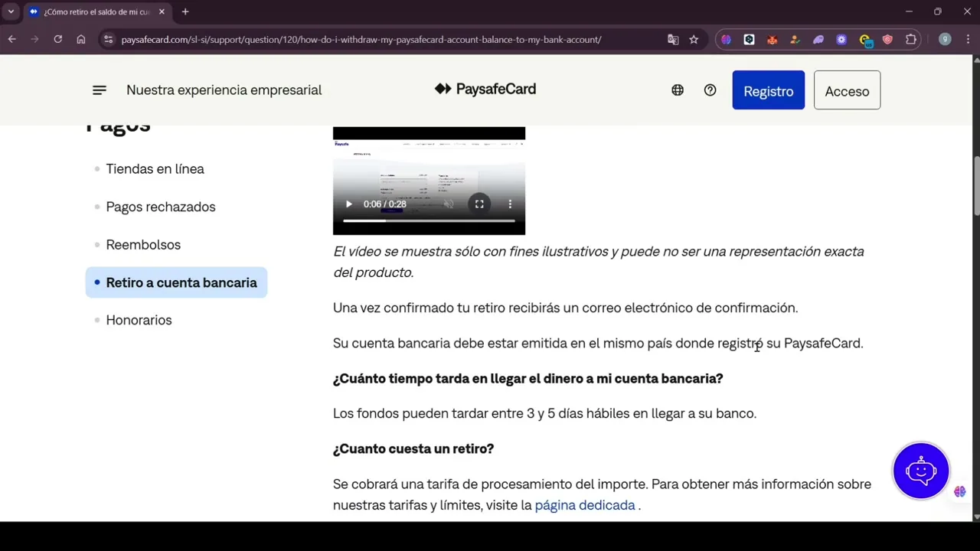
Task: Translate this page icon
Action: tap(673, 39)
